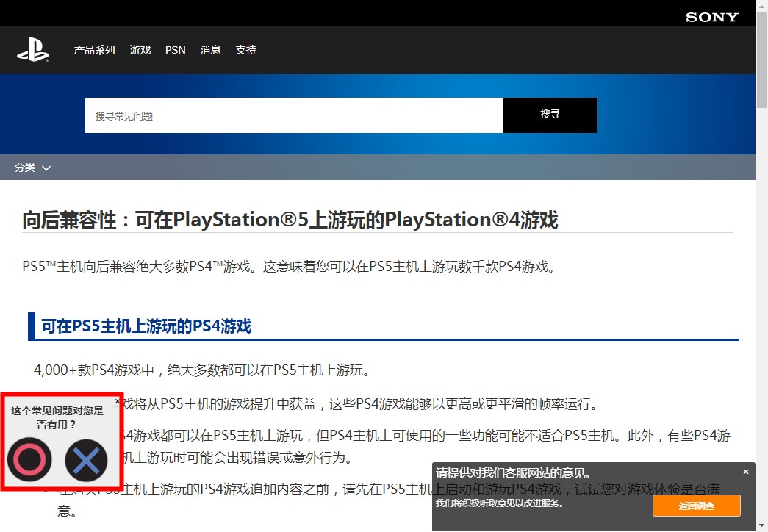Click the page vertical scrollbar thumb

click(x=761, y=59)
